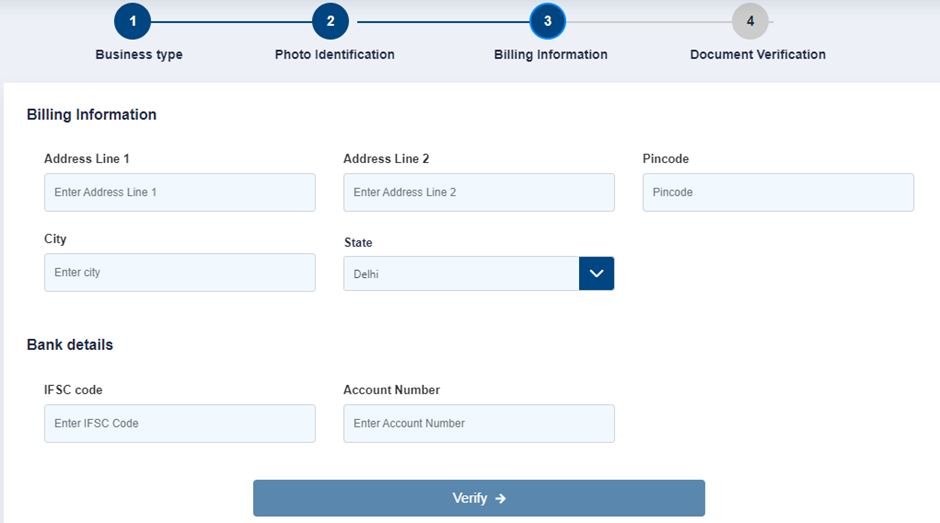Click the Bank details heading
Image resolution: width=940 pixels, height=523 pixels.
click(x=70, y=345)
